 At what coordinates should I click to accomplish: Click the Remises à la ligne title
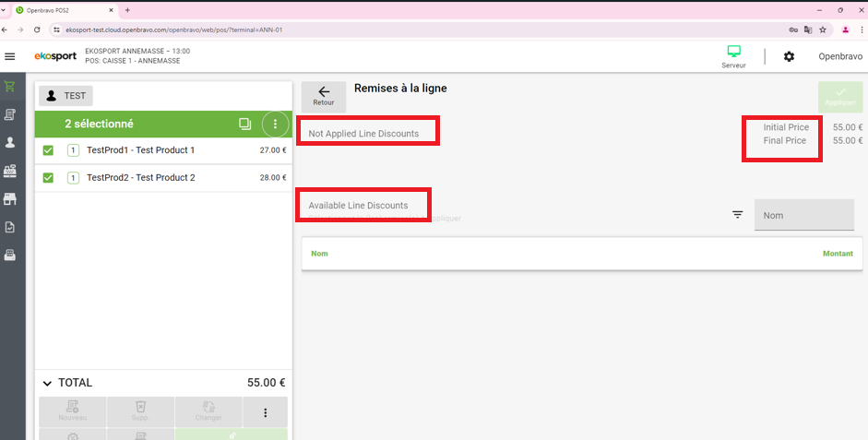[400, 88]
